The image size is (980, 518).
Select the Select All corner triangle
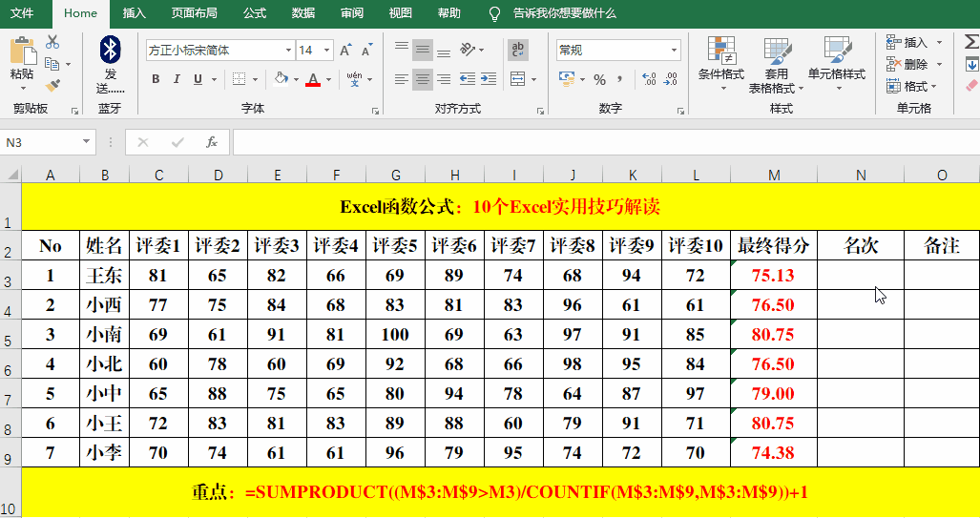[11, 175]
